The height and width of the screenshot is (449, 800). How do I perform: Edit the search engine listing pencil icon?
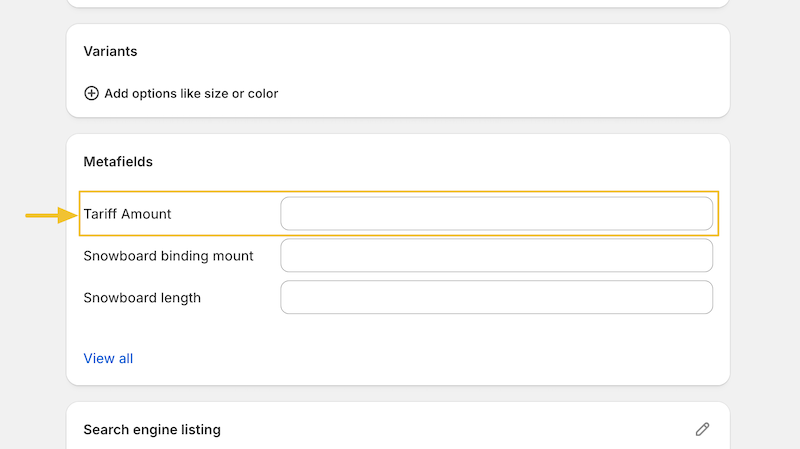click(x=703, y=430)
